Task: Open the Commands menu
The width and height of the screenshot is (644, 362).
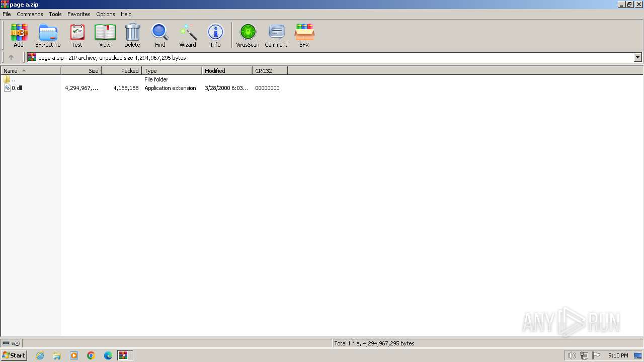Action: click(30, 14)
